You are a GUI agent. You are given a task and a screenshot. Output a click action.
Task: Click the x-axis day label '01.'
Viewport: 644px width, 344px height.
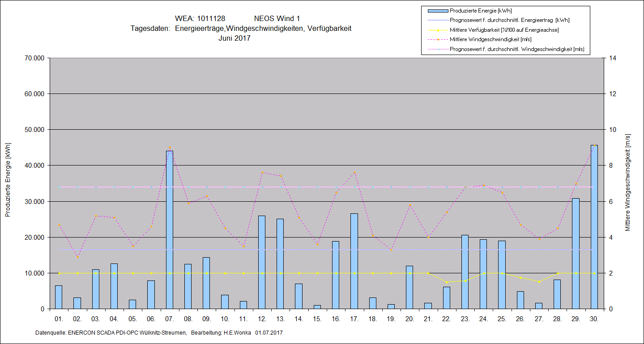59,319
